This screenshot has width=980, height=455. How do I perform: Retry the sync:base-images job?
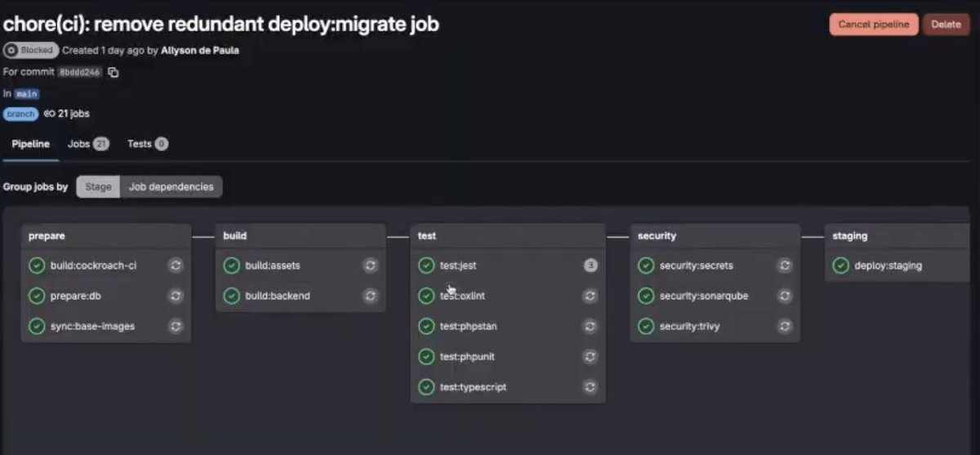(176, 326)
